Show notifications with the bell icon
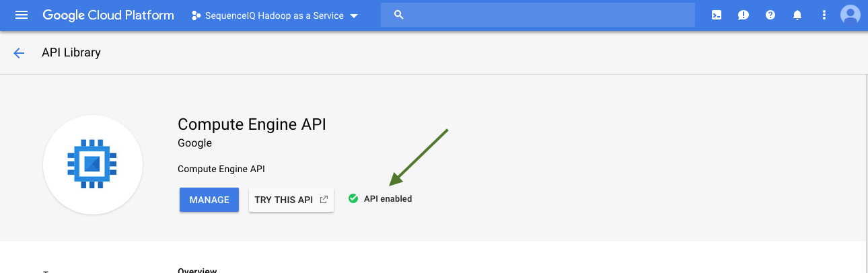Screen dimensions: 868x273 pos(797,15)
